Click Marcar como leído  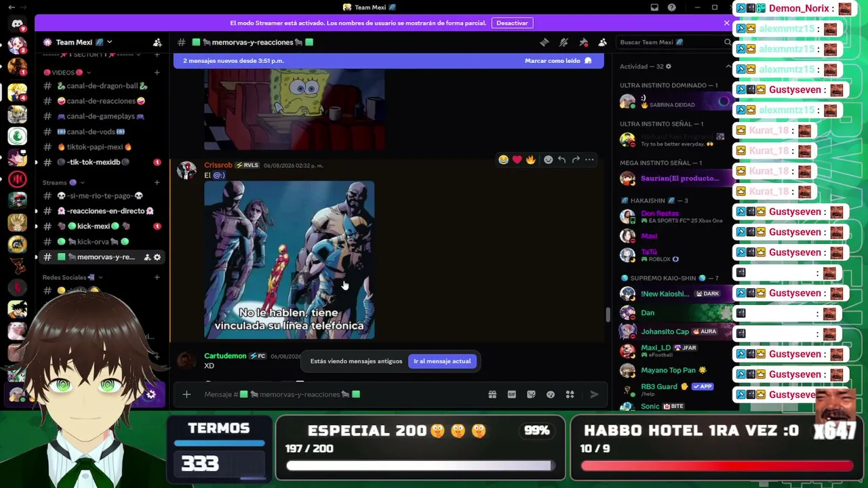click(x=558, y=61)
